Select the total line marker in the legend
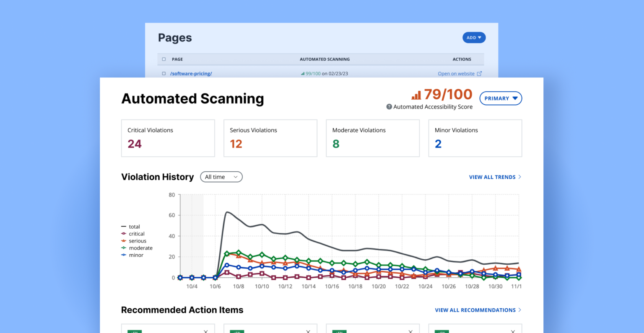The width and height of the screenshot is (644, 333). point(123,227)
